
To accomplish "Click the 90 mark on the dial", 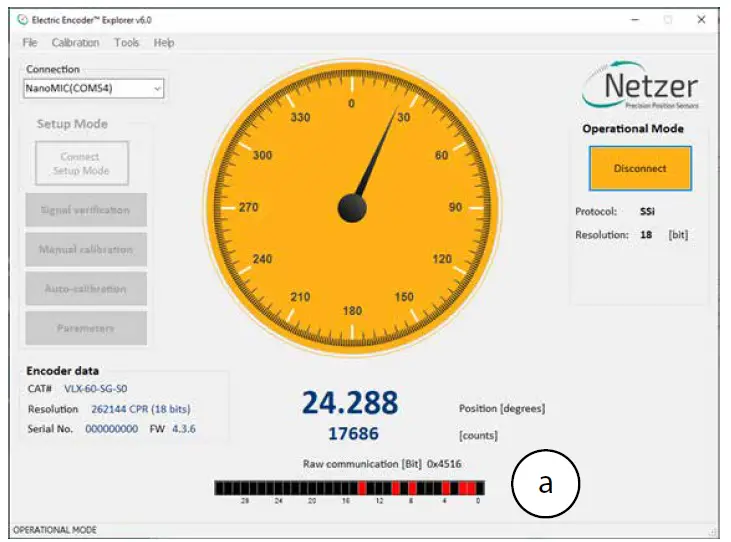I will pyautogui.click(x=455, y=207).
